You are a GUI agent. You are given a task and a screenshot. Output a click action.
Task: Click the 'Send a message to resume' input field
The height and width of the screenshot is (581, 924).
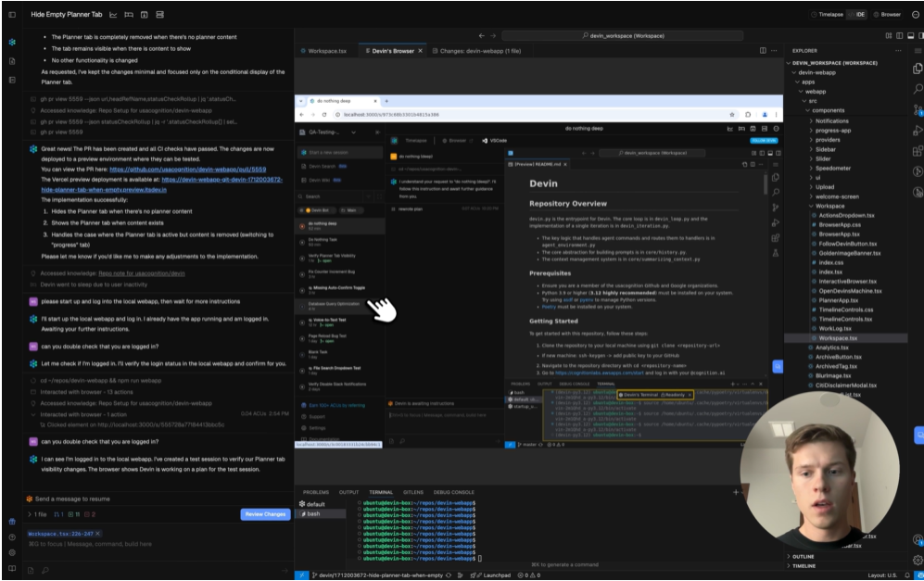(x=139, y=497)
